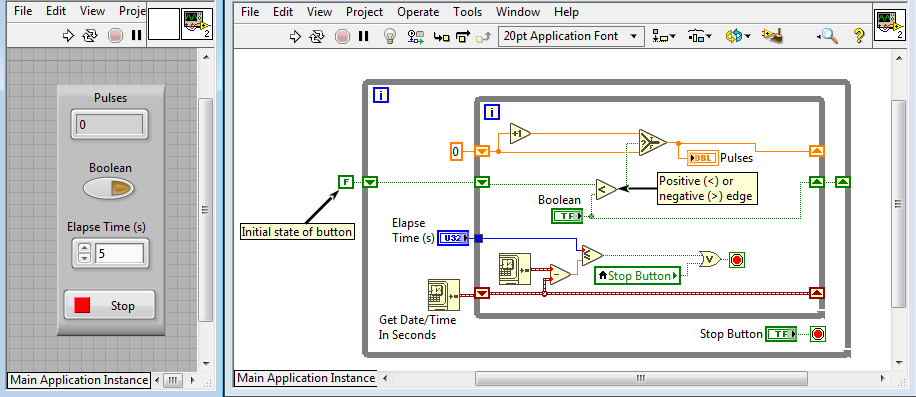Image resolution: width=916 pixels, height=397 pixels.
Task: Select the Stop Button TF terminal
Action: pos(781,335)
